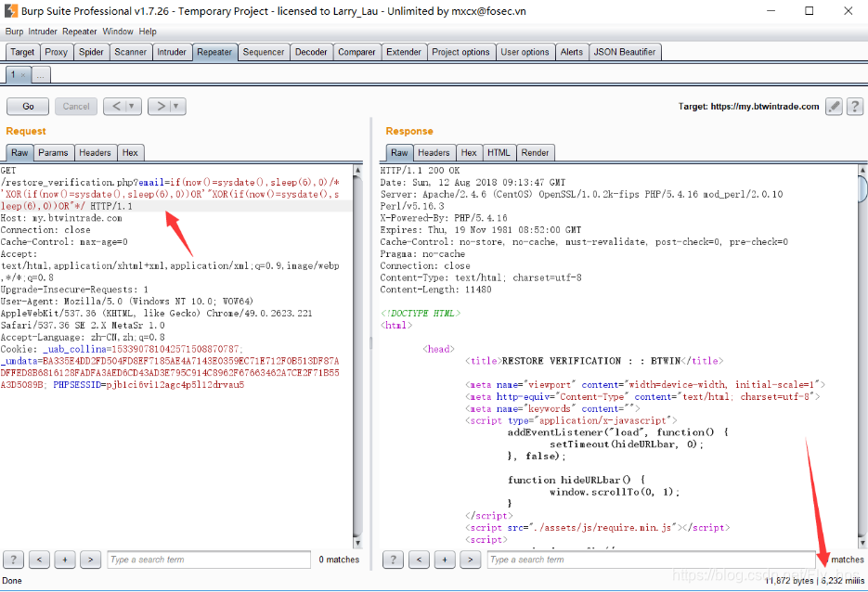The width and height of the screenshot is (868, 592).
Task: Open the Spider tab
Action: coord(91,52)
